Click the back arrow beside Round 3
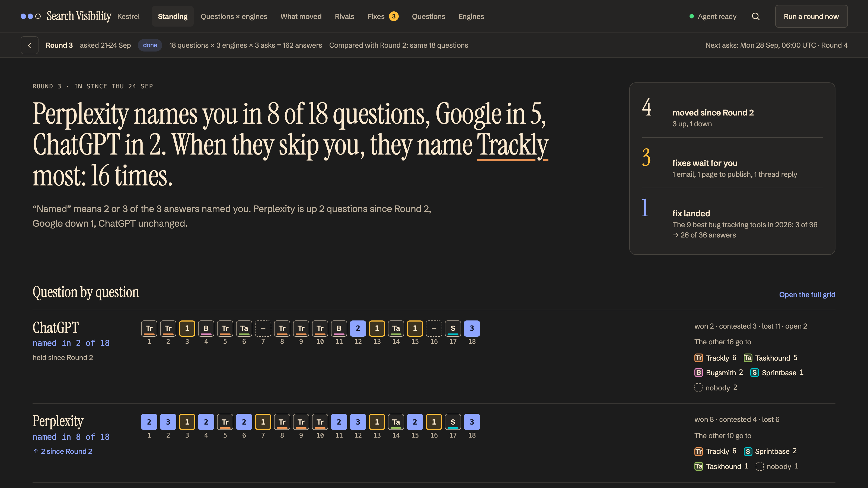The width and height of the screenshot is (868, 488). (x=29, y=45)
